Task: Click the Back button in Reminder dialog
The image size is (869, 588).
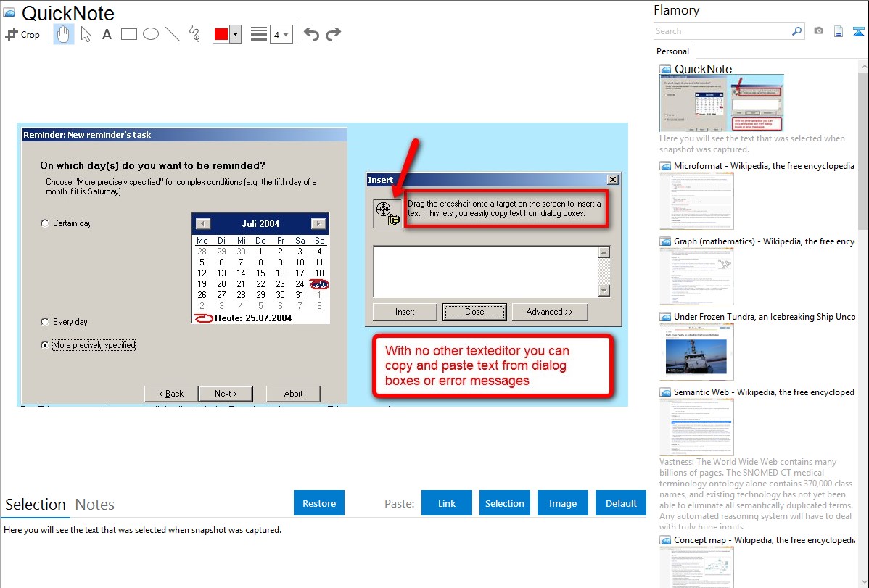Action: coord(170,394)
